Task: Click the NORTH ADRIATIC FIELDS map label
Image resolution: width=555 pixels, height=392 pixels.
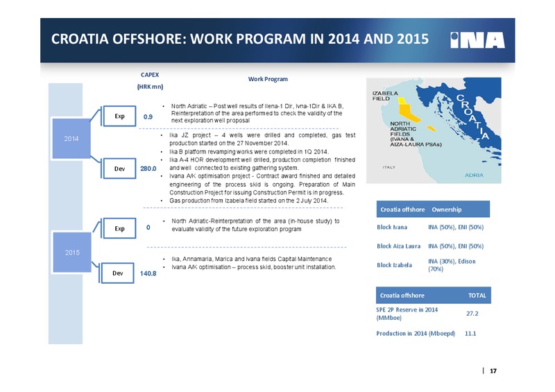Action: click(416, 134)
